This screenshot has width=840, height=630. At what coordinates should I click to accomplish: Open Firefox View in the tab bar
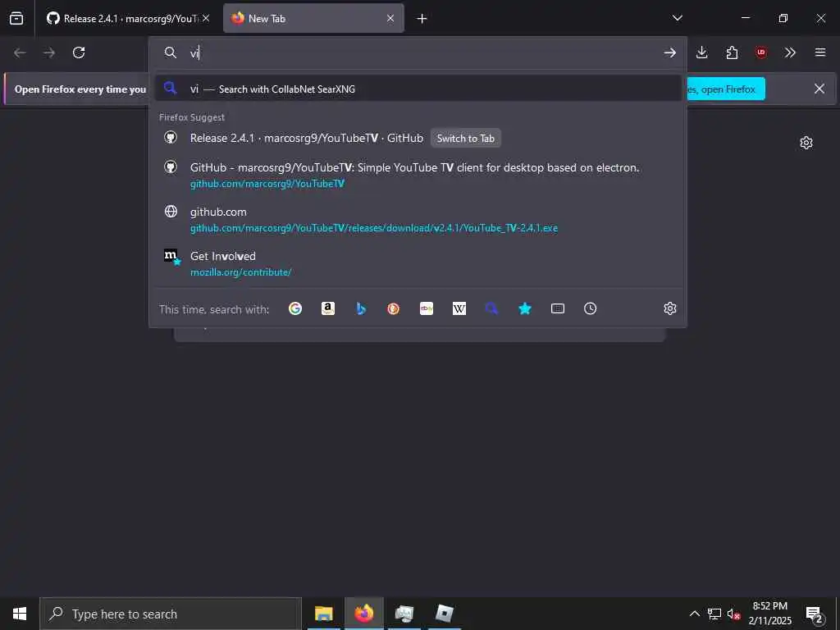tap(16, 18)
